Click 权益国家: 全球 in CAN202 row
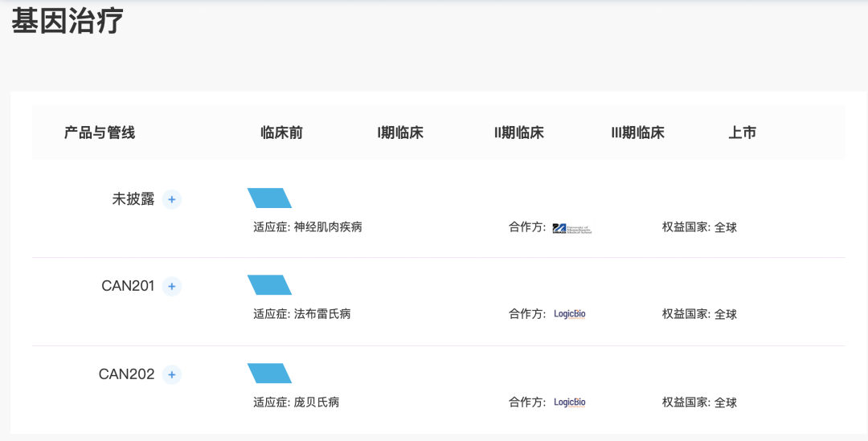Viewport: 868px width, 441px height. pyautogui.click(x=700, y=402)
